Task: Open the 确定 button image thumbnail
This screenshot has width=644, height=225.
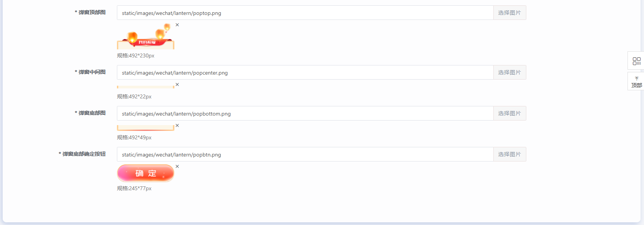Action: 146,173
